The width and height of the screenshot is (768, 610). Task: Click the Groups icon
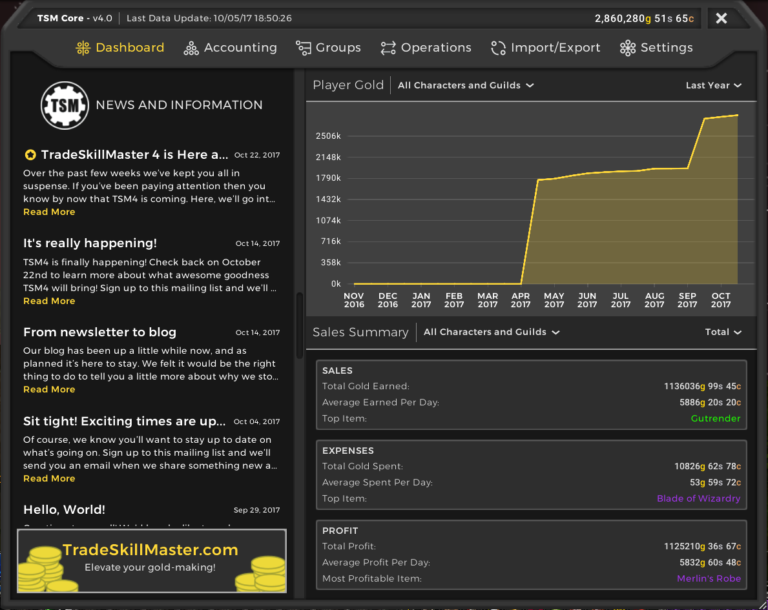click(x=303, y=48)
